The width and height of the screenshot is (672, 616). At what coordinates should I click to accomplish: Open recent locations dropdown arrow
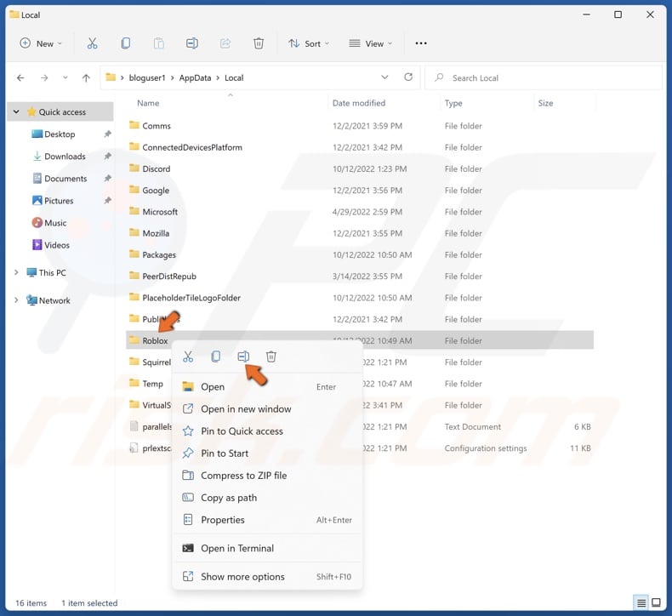[x=65, y=77]
